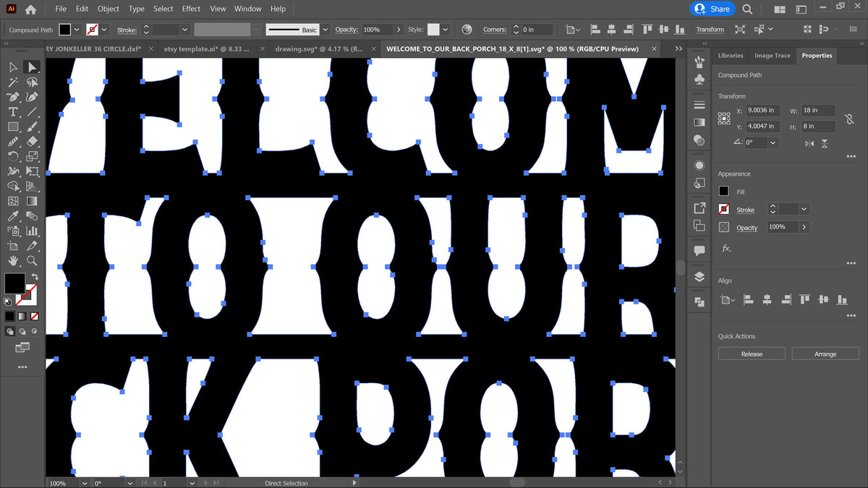Choose the transform reference point grid
This screenshot has width=868, height=488.
(723, 118)
